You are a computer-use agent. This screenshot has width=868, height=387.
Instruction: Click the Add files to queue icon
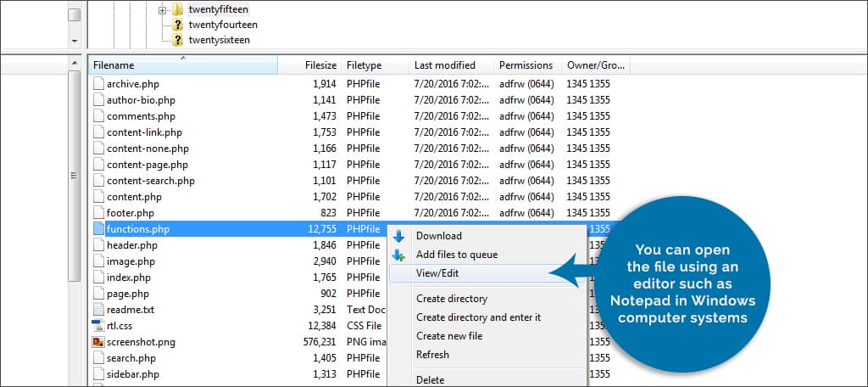(398, 255)
